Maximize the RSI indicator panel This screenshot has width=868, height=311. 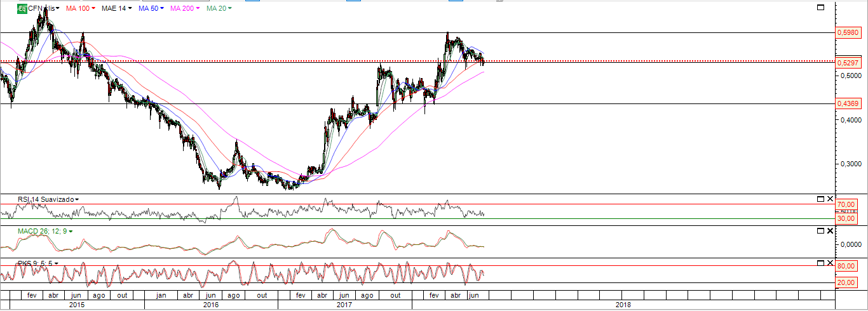(x=820, y=199)
